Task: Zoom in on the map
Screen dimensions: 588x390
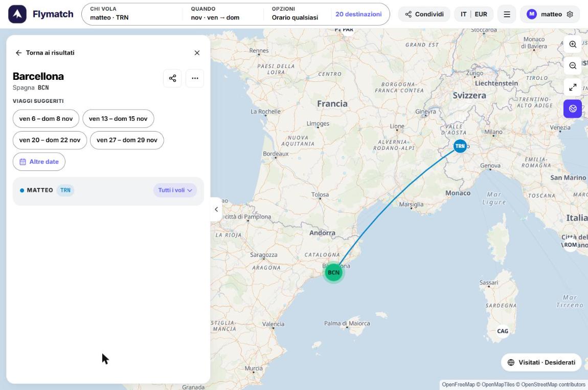Action: 573,45
